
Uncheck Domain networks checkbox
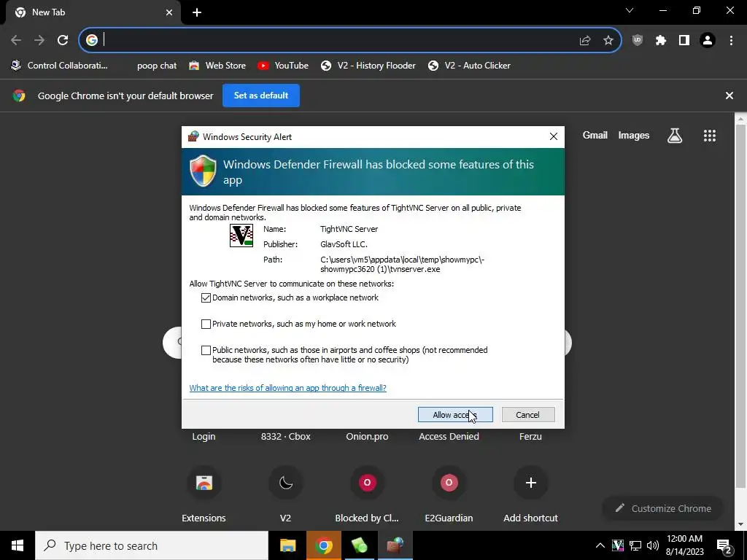coord(206,297)
